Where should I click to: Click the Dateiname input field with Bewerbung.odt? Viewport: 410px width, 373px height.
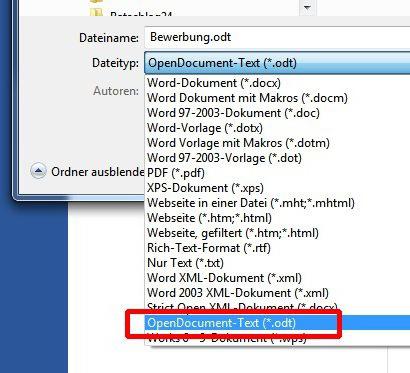pos(277,37)
